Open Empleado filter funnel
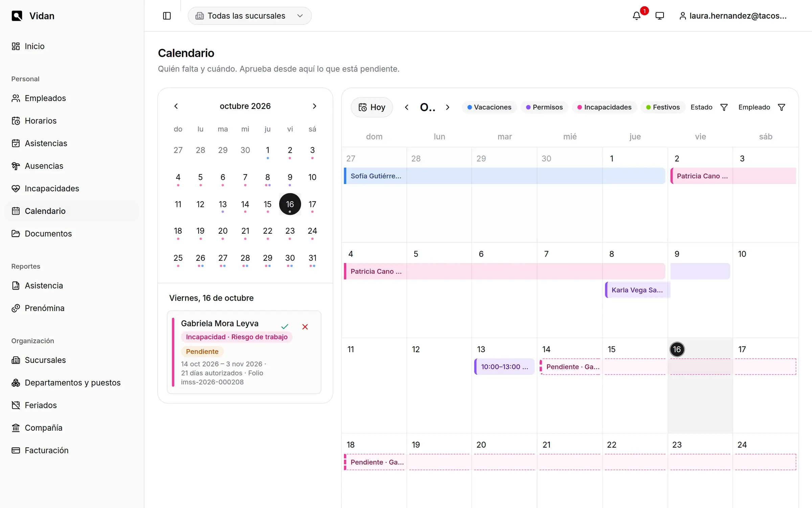The width and height of the screenshot is (812, 508). [781, 107]
